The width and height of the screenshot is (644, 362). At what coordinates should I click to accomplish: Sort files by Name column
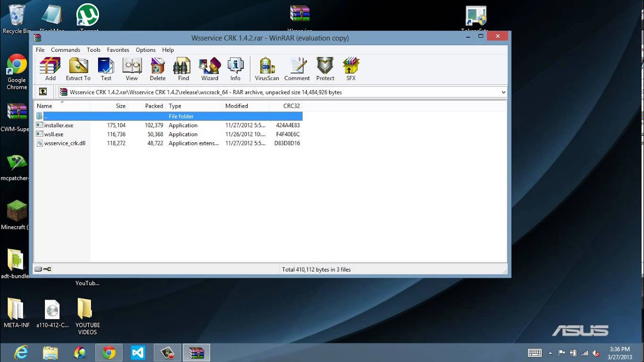[x=44, y=106]
